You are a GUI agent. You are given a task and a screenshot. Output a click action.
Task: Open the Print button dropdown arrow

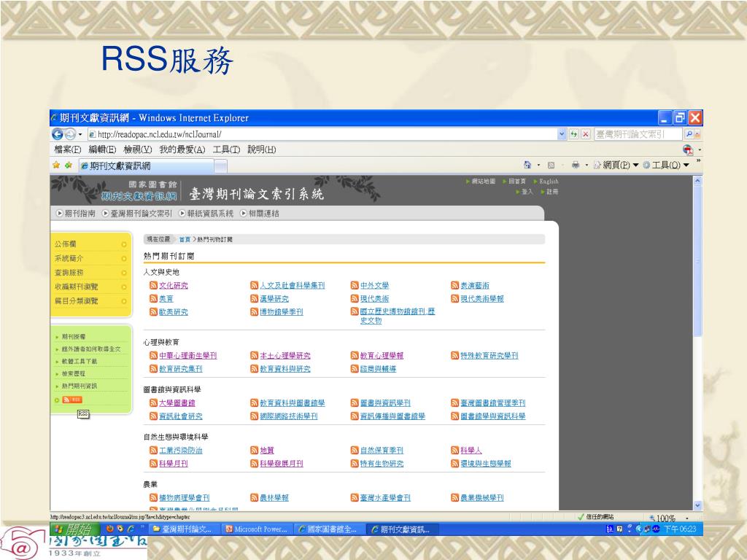click(587, 165)
